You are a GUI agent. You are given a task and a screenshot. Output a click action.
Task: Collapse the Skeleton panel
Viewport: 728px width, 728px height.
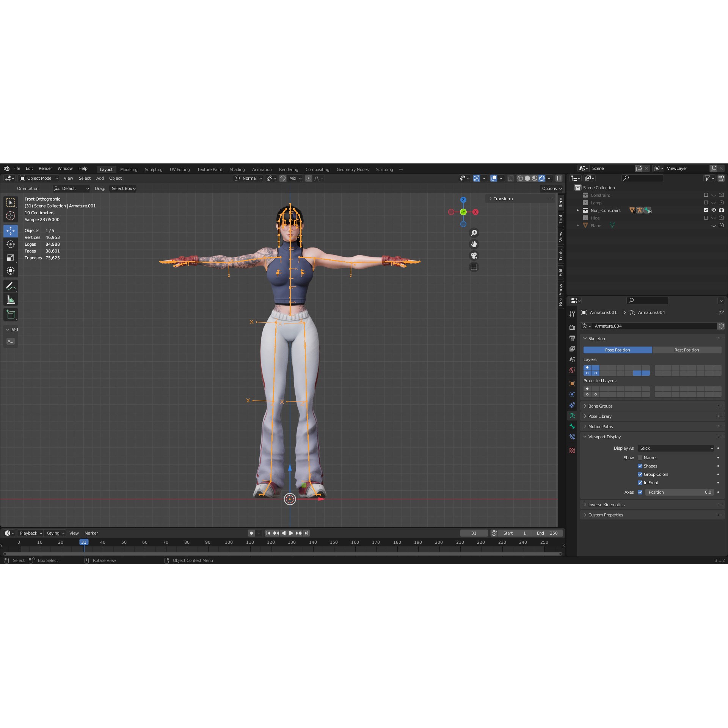coord(652,339)
